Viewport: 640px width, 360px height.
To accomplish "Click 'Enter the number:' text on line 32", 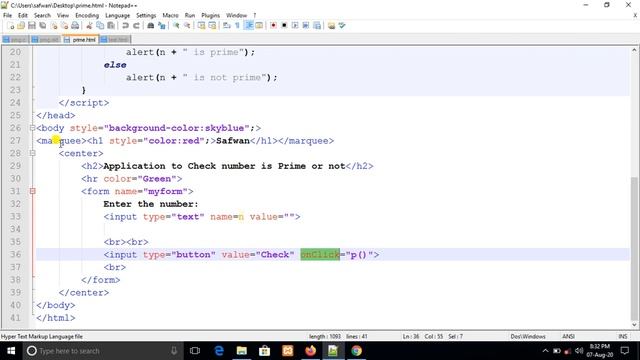I will [151, 204].
